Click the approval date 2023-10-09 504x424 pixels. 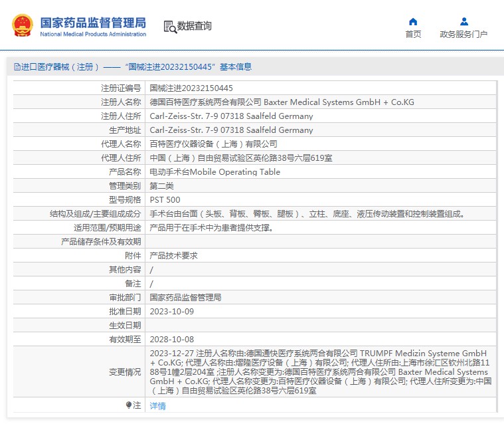click(x=172, y=311)
